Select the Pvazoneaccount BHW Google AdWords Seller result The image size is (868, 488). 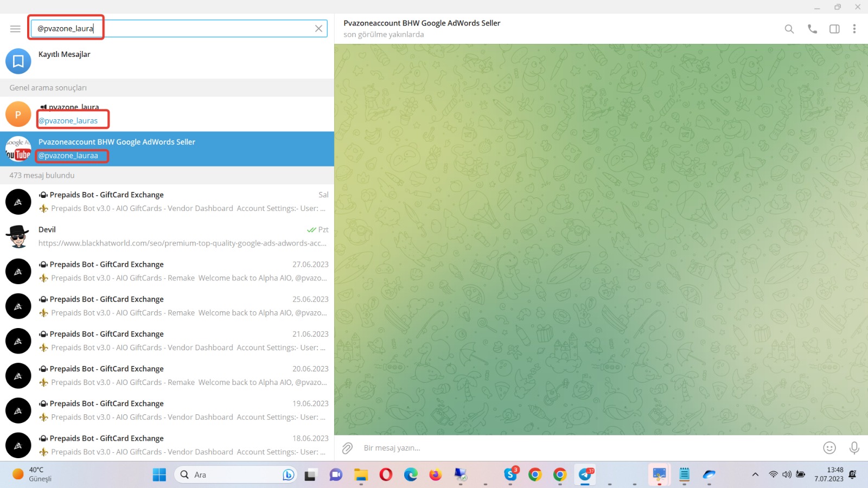167,149
